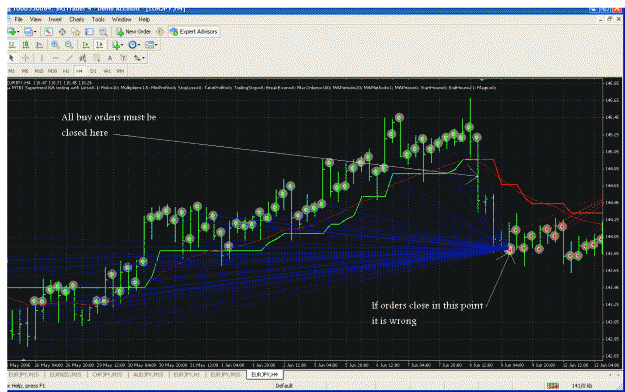This screenshot has width=625, height=392.
Task: Open the File menu
Action: [18, 19]
